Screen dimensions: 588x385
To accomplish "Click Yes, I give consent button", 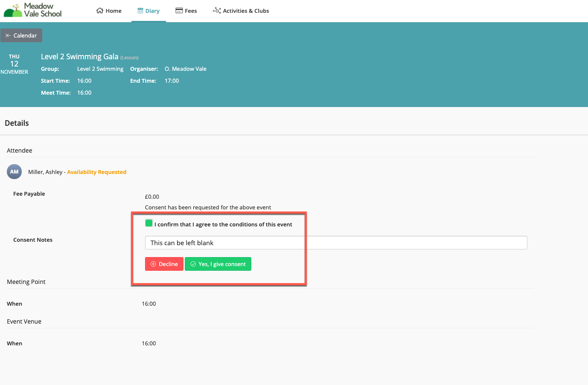I will click(218, 264).
